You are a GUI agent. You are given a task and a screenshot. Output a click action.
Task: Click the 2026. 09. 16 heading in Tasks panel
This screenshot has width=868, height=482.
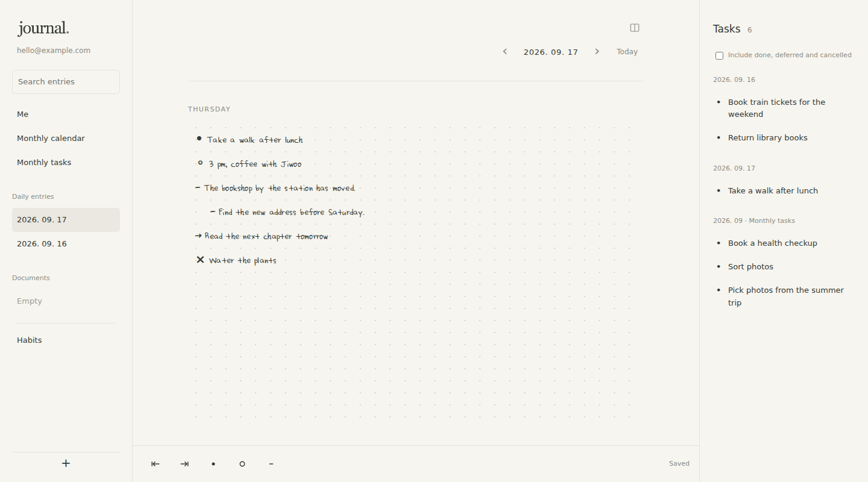click(x=734, y=80)
